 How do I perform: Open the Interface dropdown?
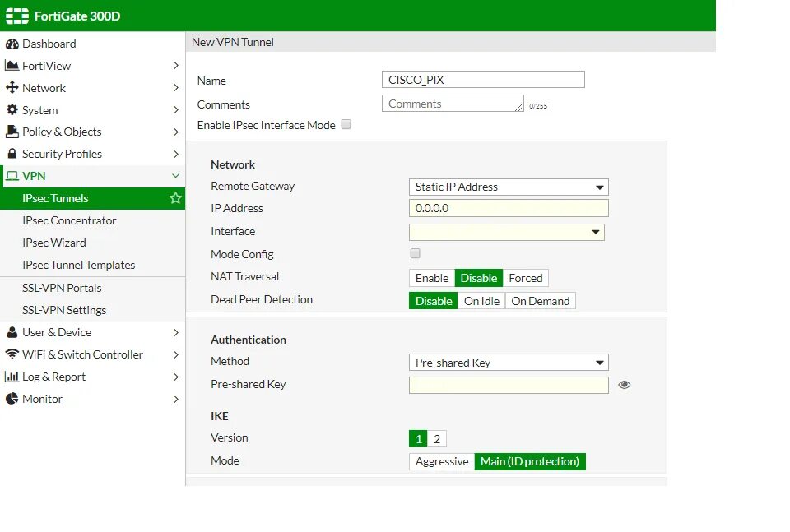[x=507, y=232]
